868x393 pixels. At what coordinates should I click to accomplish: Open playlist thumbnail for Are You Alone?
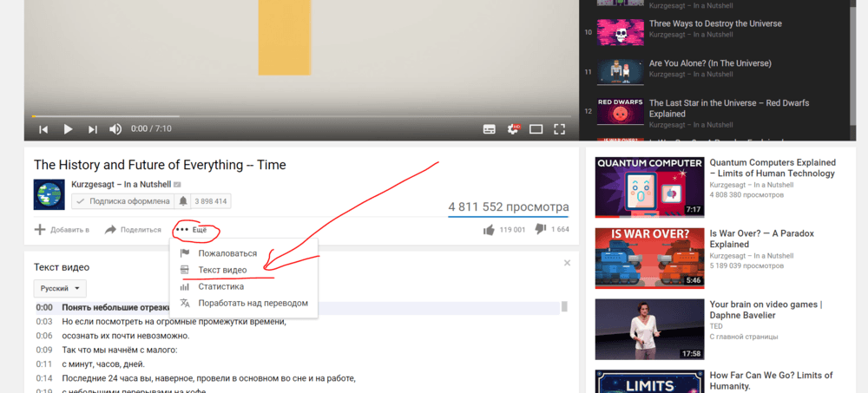tap(620, 71)
